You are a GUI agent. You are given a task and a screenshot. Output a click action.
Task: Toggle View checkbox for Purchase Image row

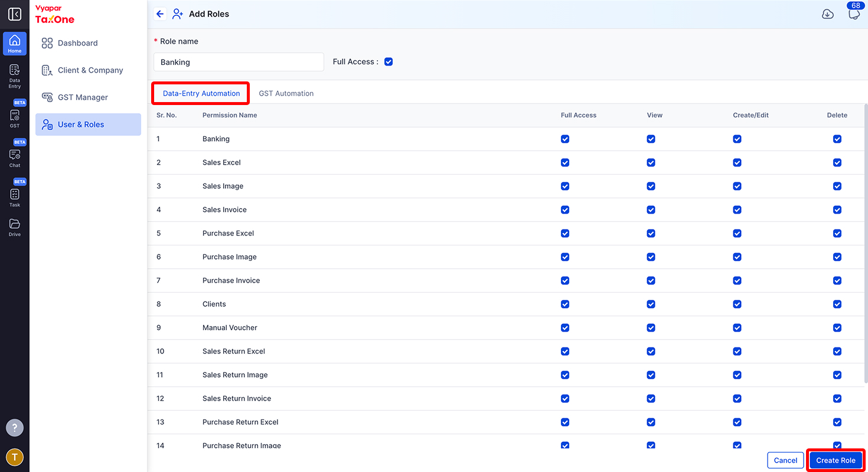click(x=651, y=257)
